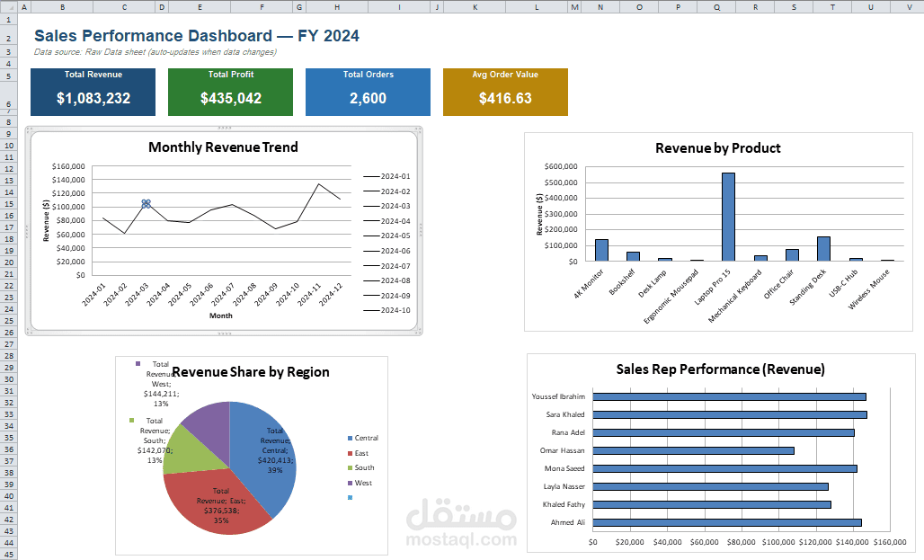Screen dimensions: 924x560
Task: Select the Ergonomic Mousepad axis label
Action: click(x=671, y=297)
